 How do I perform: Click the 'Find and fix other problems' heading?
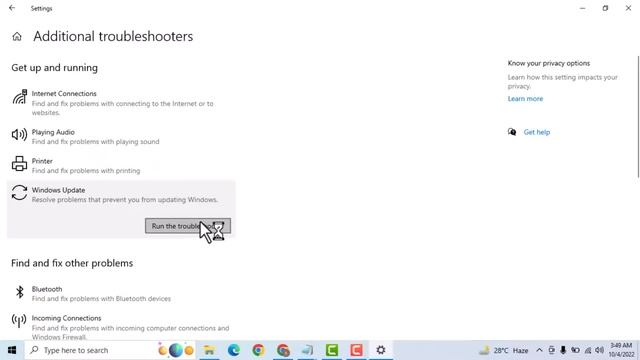(x=72, y=263)
